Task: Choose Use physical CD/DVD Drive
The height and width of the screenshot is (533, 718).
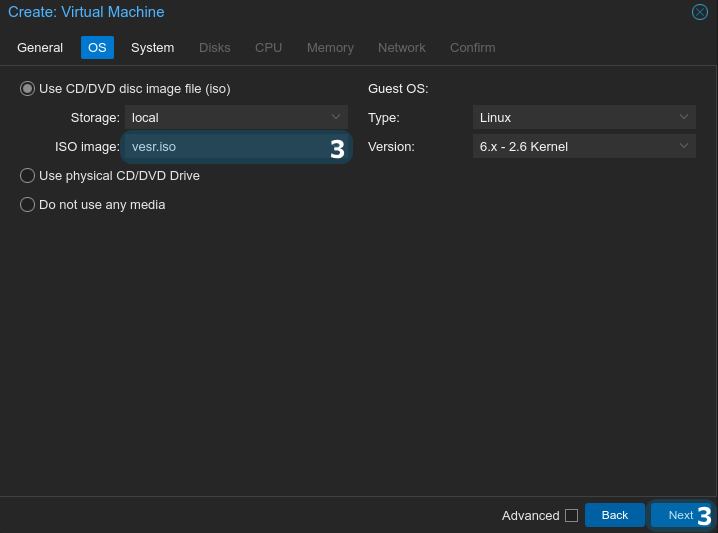Action: click(28, 176)
